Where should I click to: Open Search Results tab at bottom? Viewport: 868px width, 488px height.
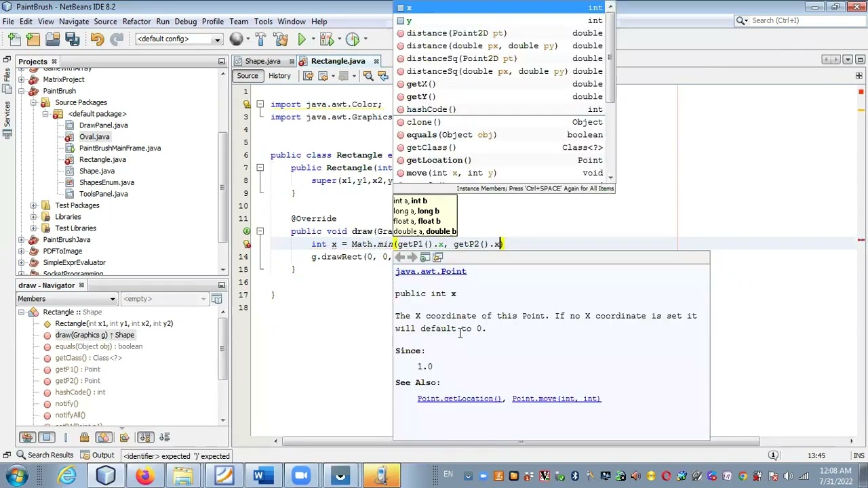point(45,455)
